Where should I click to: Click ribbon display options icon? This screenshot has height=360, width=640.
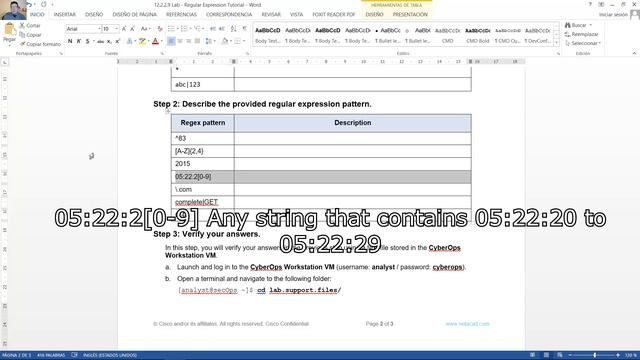coord(601,4)
